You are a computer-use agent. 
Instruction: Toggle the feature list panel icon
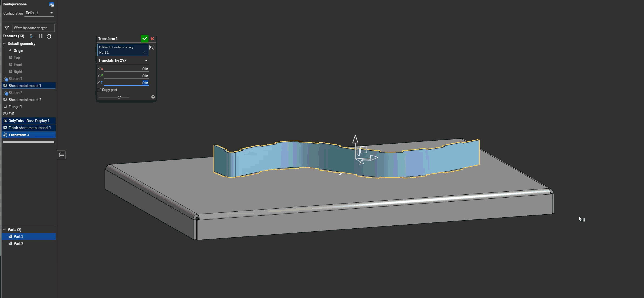coord(62,155)
